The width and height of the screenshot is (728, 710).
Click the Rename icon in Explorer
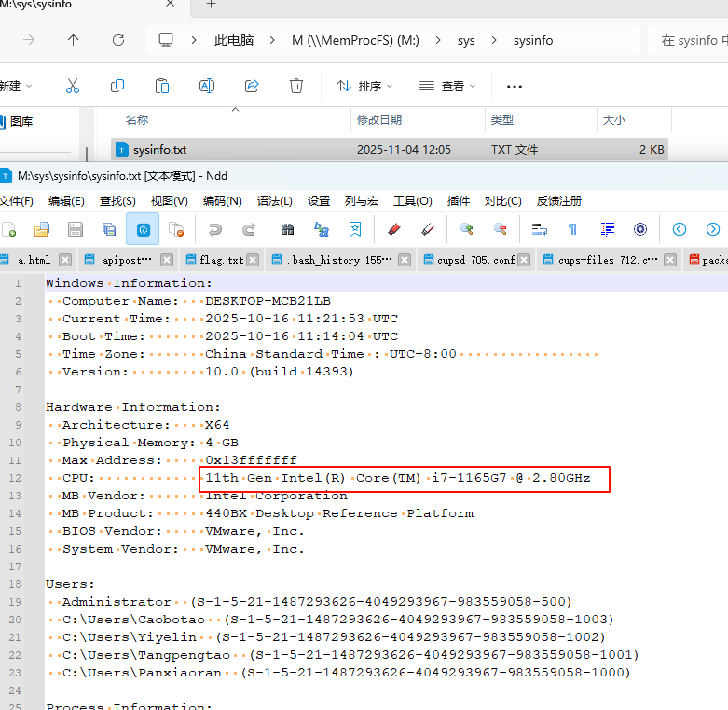pos(207,86)
